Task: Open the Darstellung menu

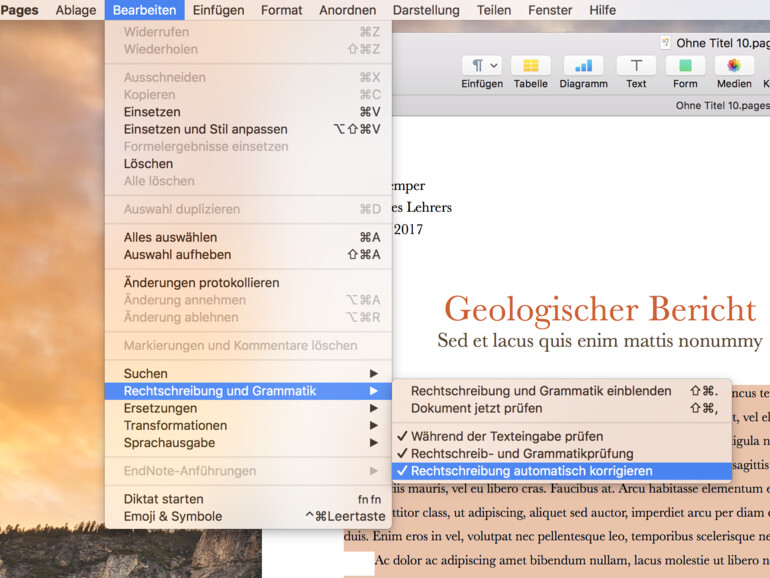Action: click(x=426, y=10)
